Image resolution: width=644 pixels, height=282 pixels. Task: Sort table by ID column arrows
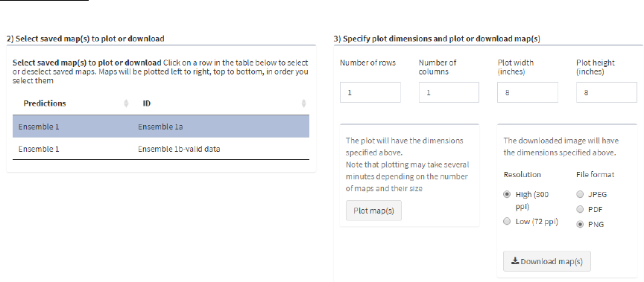point(303,103)
